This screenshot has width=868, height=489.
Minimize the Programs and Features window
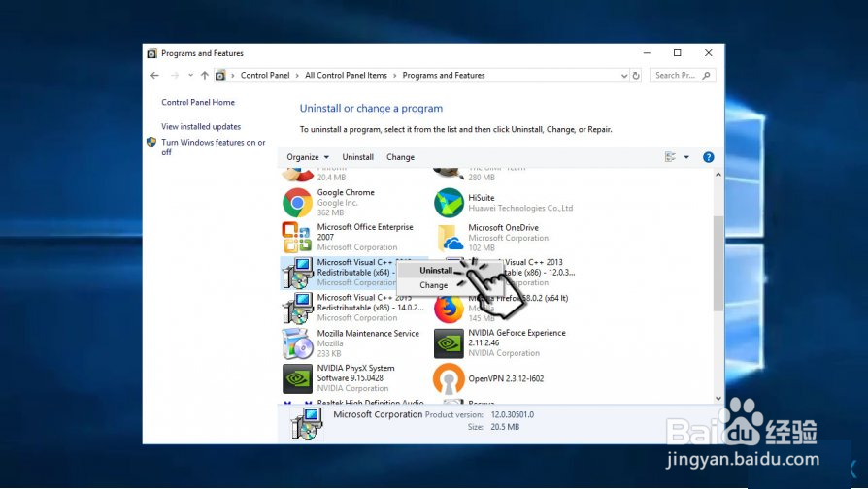647,53
